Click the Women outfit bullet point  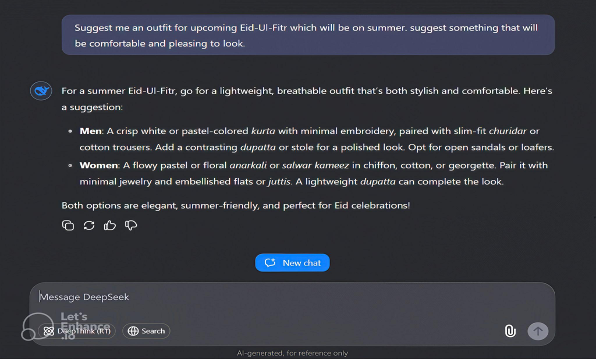308,173
